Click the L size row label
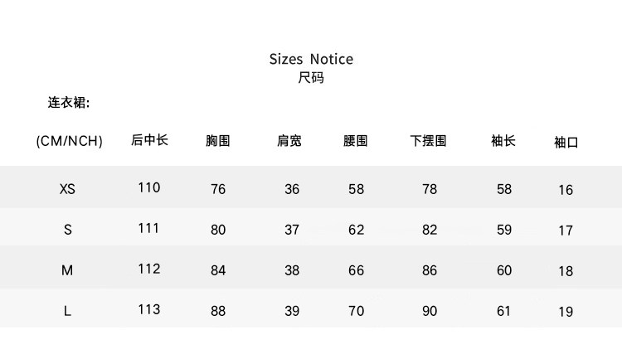Image resolution: width=622 pixels, height=364 pixels. tap(68, 311)
